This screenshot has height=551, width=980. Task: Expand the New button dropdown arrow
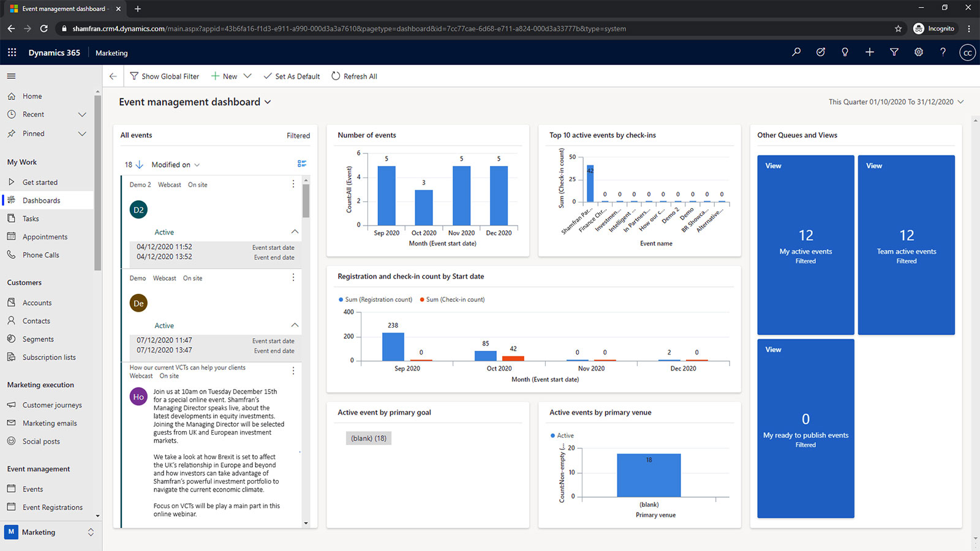[247, 77]
